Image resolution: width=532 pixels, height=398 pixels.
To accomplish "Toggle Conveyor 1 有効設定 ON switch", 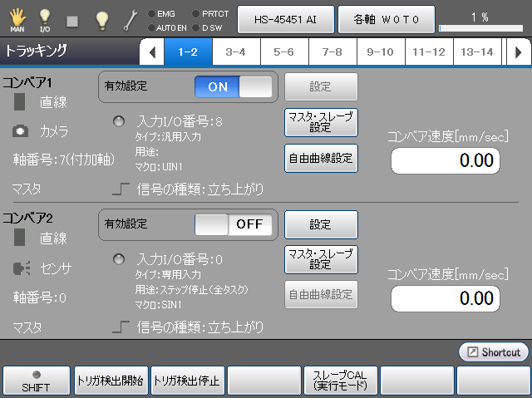I will point(234,87).
